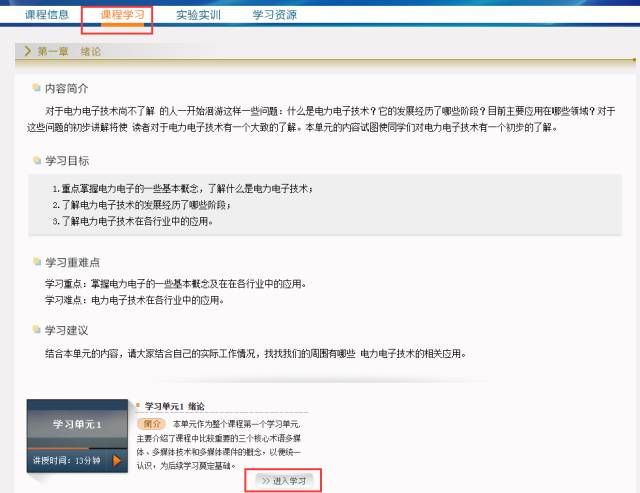Click the 学习建议 paragraph starting 结合本单元的内容
Image resolution: width=640 pixels, height=493 pixels.
point(256,353)
